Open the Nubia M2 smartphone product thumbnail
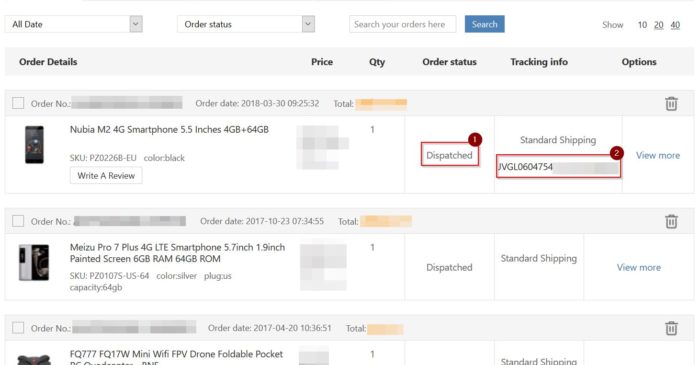 (x=34, y=145)
